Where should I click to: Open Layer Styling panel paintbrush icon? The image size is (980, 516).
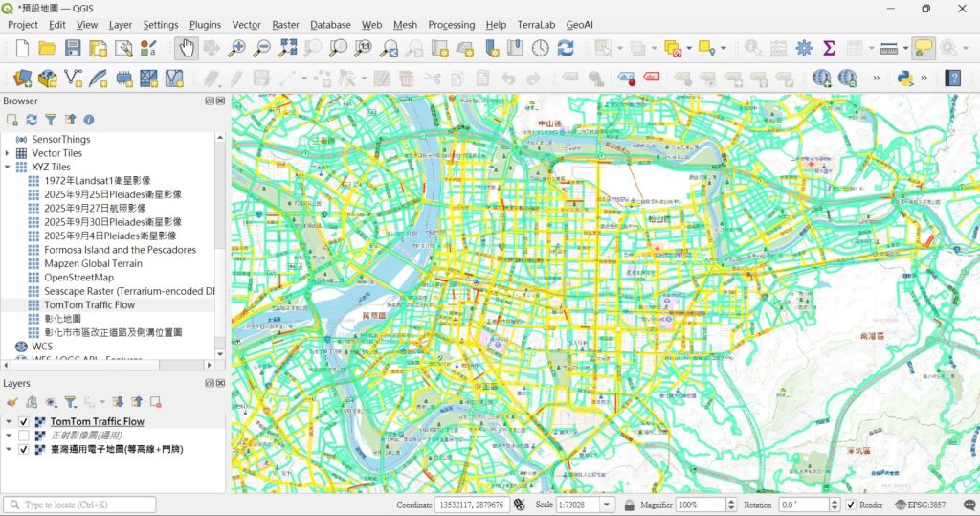(11, 402)
